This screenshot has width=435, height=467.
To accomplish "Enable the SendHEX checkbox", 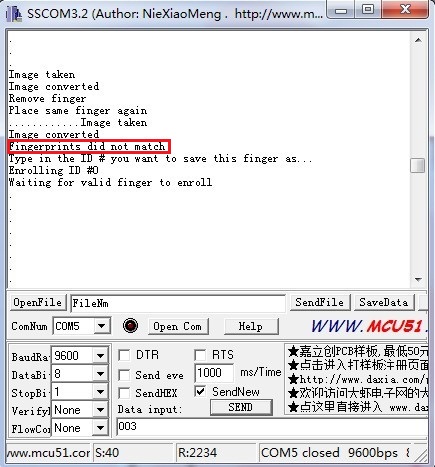I will tap(124, 393).
